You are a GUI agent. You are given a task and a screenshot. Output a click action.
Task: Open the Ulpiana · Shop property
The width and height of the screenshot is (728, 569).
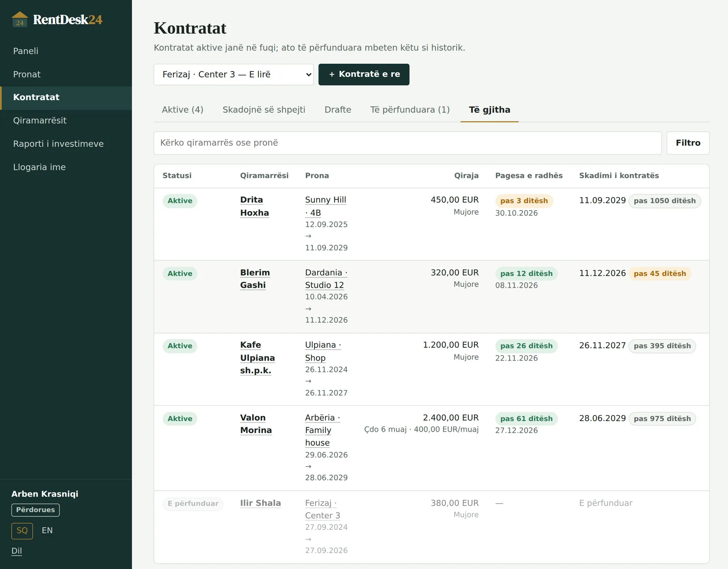(x=323, y=351)
